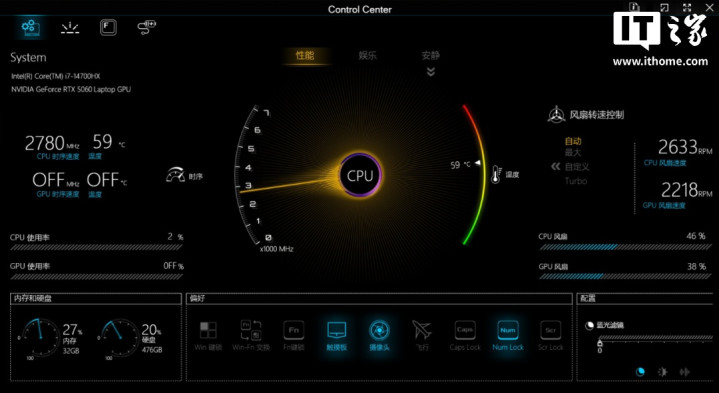Open the keyboard backlight LED icon tab
719x393 pixels.
tap(70, 28)
